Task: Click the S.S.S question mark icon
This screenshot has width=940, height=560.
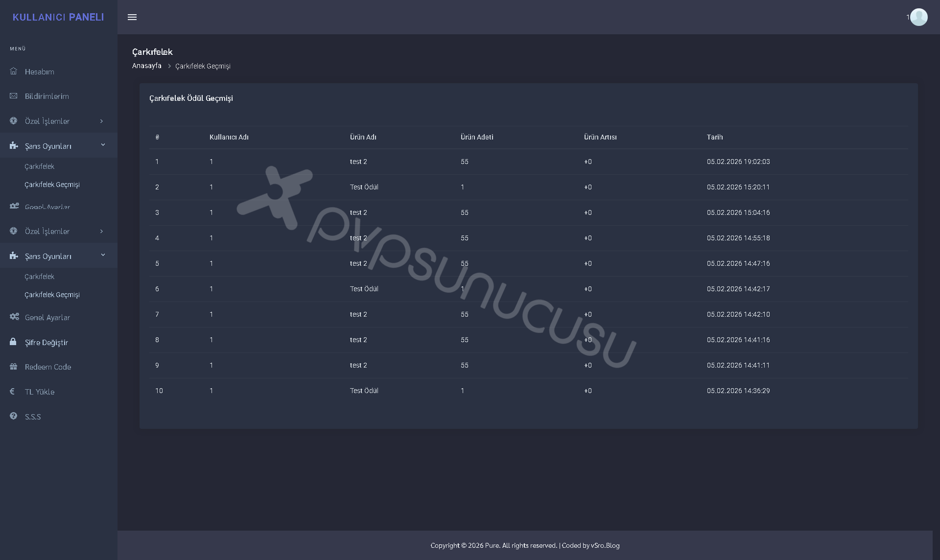Action: [x=14, y=416]
